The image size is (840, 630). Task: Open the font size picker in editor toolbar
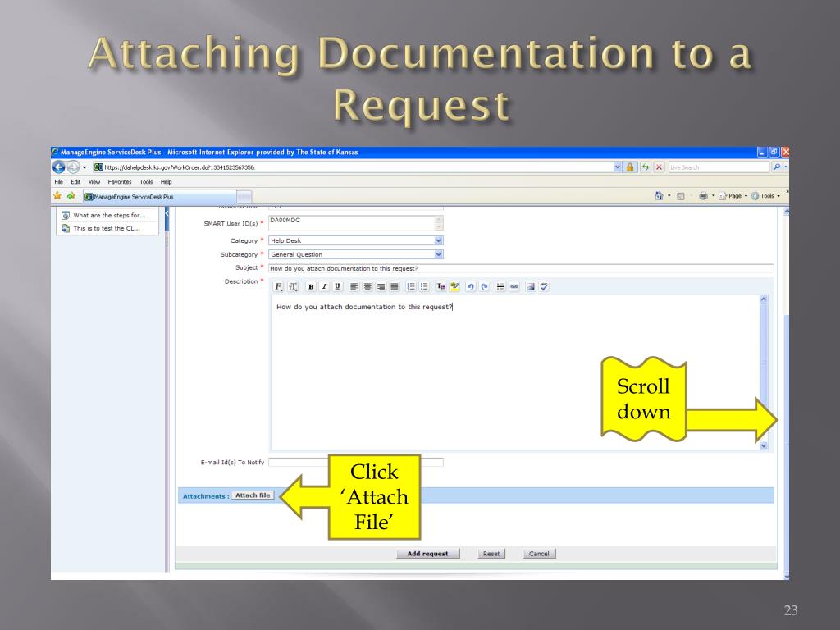click(x=293, y=286)
